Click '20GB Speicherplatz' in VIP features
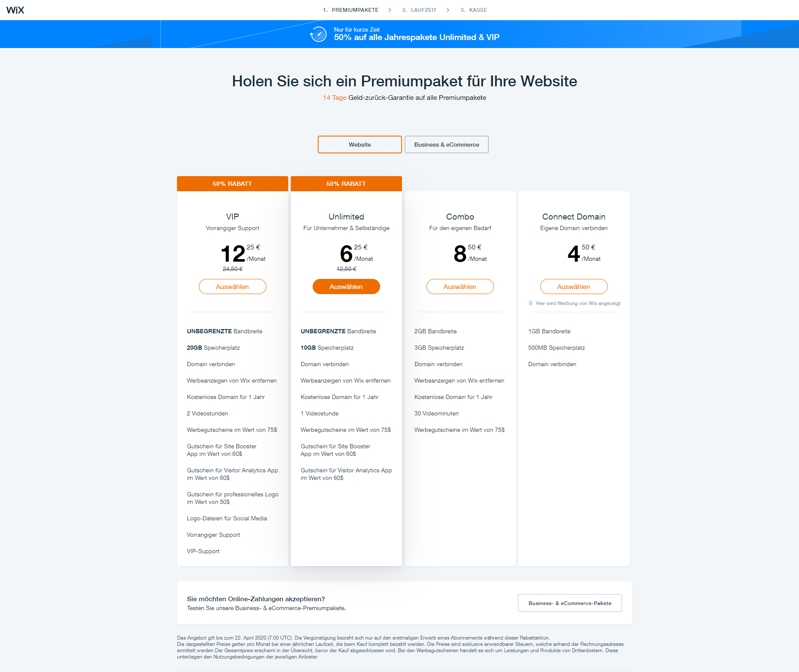The width and height of the screenshot is (799, 672). click(x=213, y=348)
